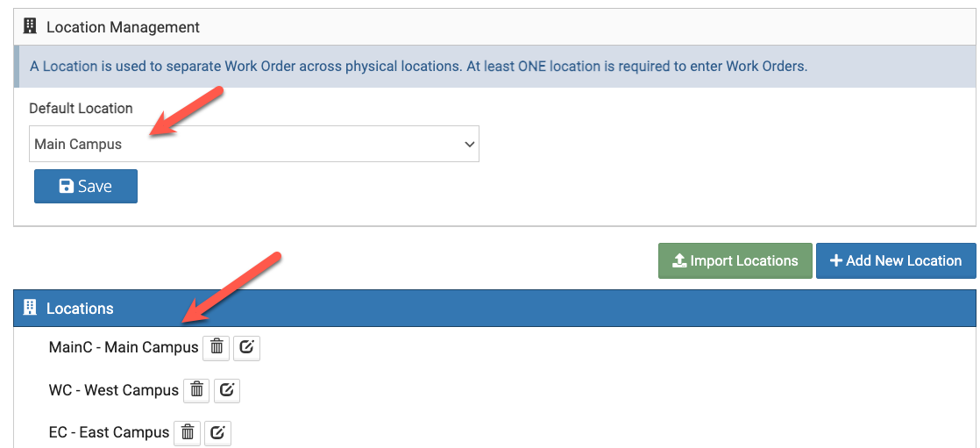
Task: Select the WC - West Campus row
Action: (x=114, y=390)
